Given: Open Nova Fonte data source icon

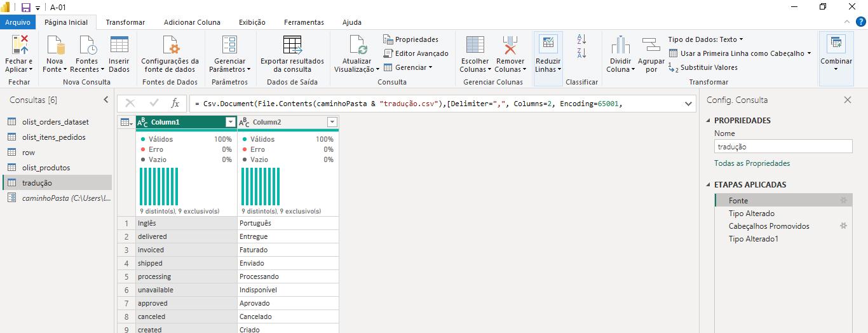Looking at the screenshot, I should point(56,45).
